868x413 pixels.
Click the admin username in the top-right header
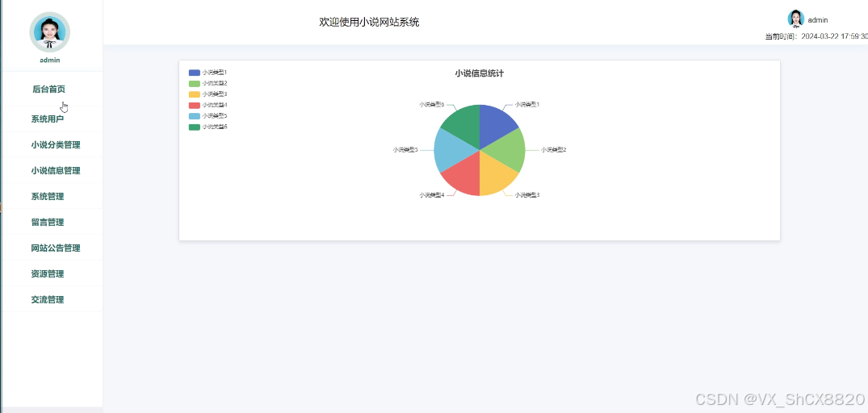(x=818, y=20)
